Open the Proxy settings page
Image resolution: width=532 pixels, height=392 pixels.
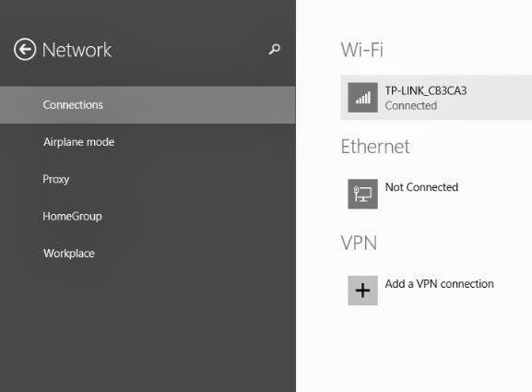tap(56, 179)
